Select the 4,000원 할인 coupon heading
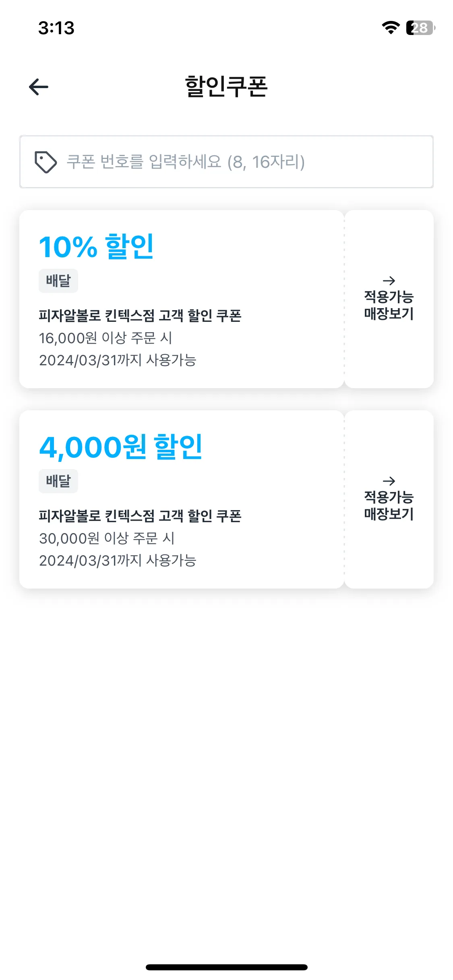Image resolution: width=453 pixels, height=980 pixels. pos(121,447)
